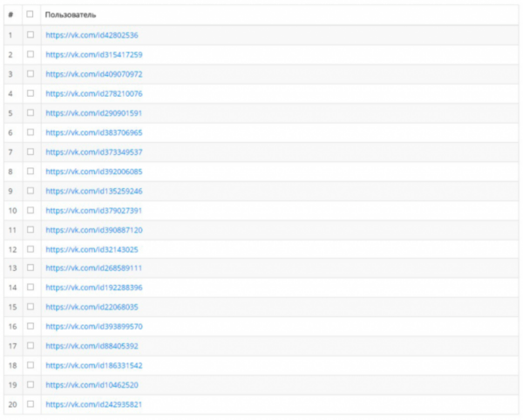Open the link ending id390887120
This screenshot has width=523, height=420.
tap(94, 230)
